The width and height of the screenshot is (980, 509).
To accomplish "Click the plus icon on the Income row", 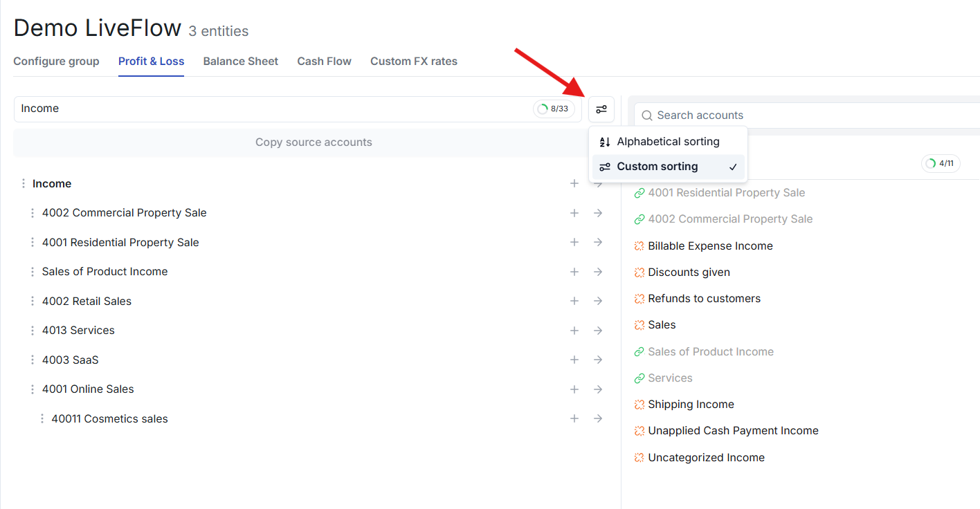I will (x=574, y=184).
